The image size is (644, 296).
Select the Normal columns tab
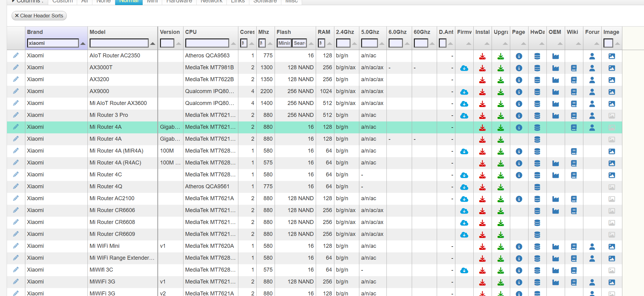click(x=129, y=2)
